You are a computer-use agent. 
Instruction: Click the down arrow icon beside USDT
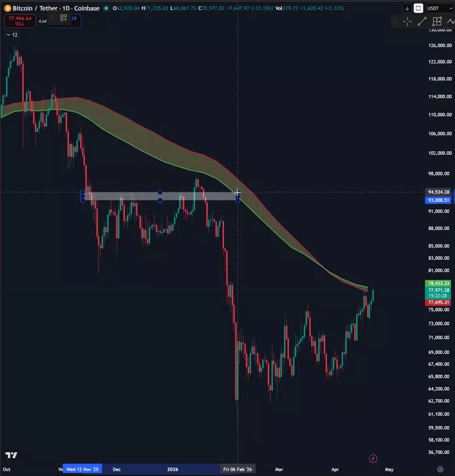point(407,8)
